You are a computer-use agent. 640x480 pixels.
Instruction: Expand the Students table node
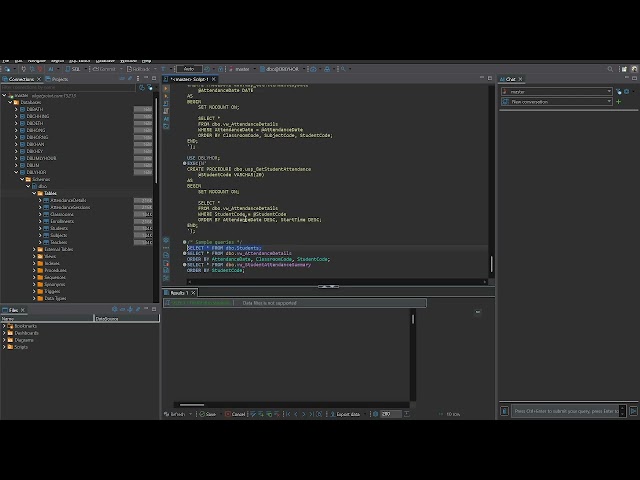tap(40, 228)
